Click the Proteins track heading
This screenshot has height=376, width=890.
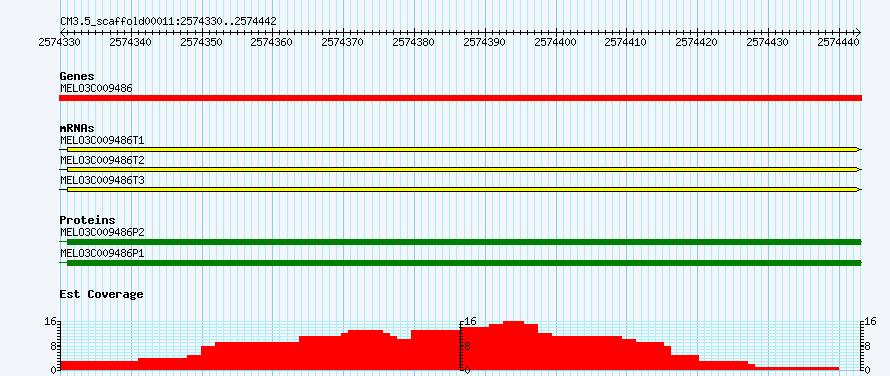coord(87,220)
